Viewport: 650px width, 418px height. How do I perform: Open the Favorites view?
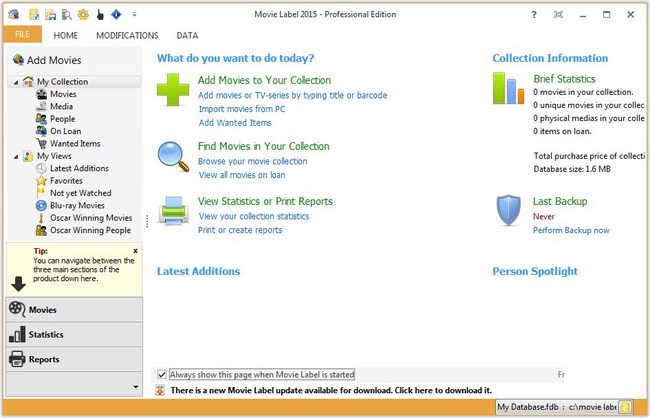pos(59,181)
